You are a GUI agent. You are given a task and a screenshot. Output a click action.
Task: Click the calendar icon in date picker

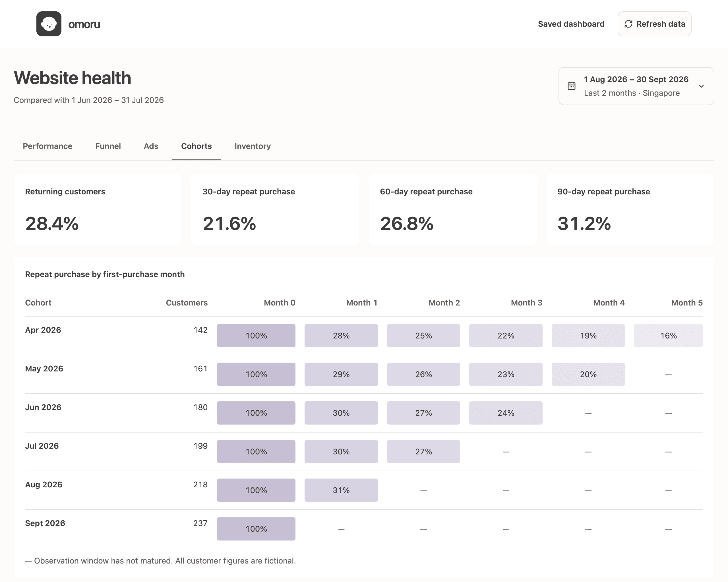(x=571, y=86)
